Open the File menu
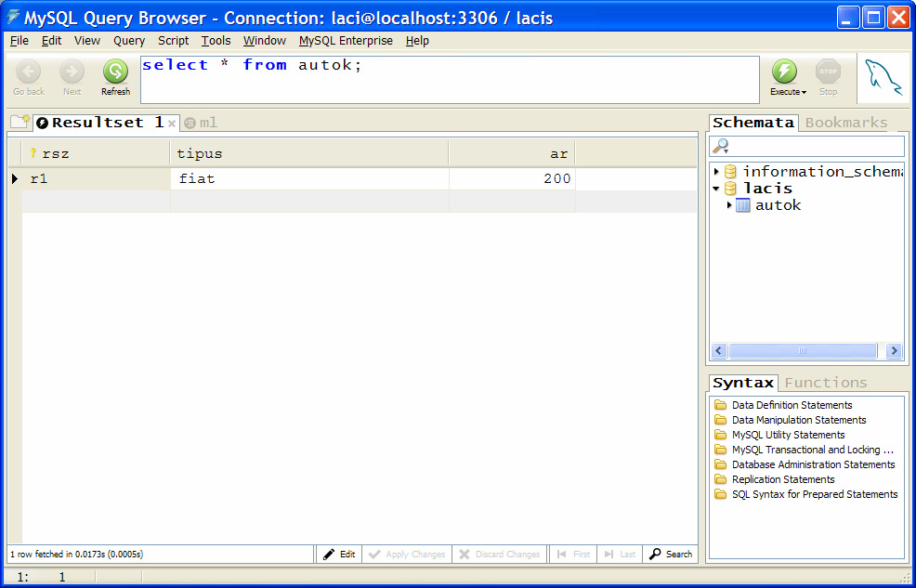 [20, 40]
